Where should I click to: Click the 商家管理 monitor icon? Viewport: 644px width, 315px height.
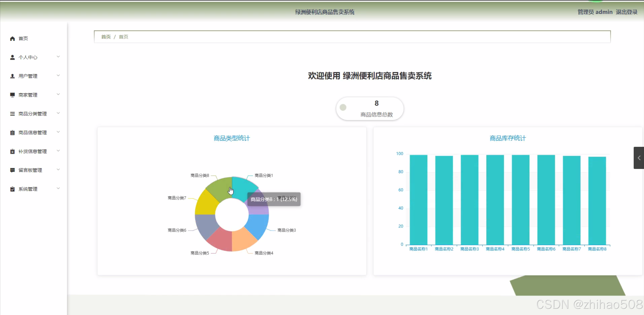coord(12,95)
